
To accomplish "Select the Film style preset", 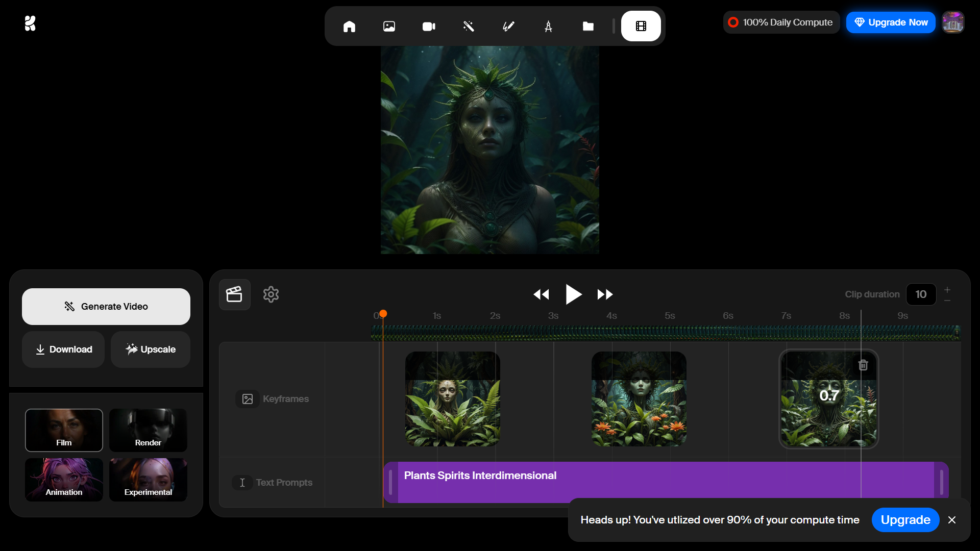I will coord(64,430).
